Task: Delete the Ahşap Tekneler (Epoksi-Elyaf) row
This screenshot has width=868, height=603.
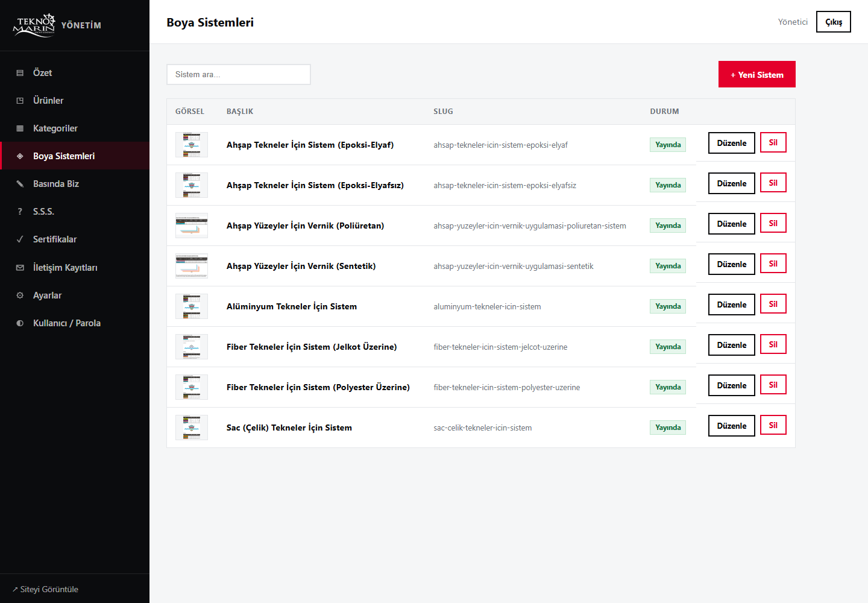Action: 773,142
